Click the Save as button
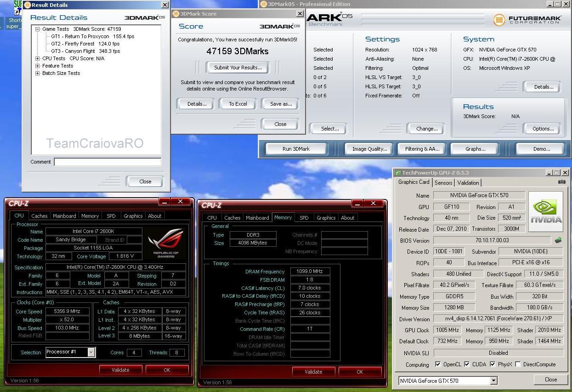Viewport: 572px width, 392px height. click(281, 104)
